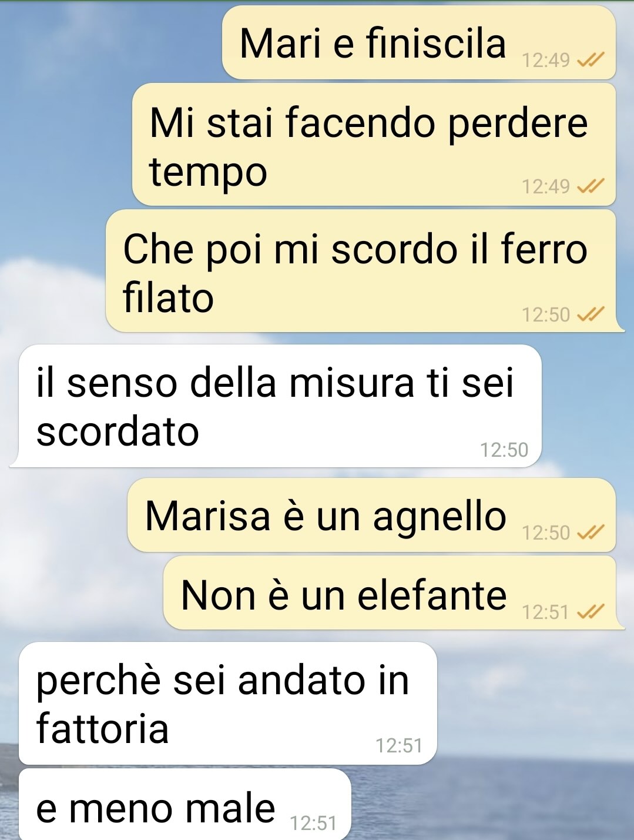
Task: Click 12:50 timestamp on 'ferro filato' message
Action: (546, 315)
